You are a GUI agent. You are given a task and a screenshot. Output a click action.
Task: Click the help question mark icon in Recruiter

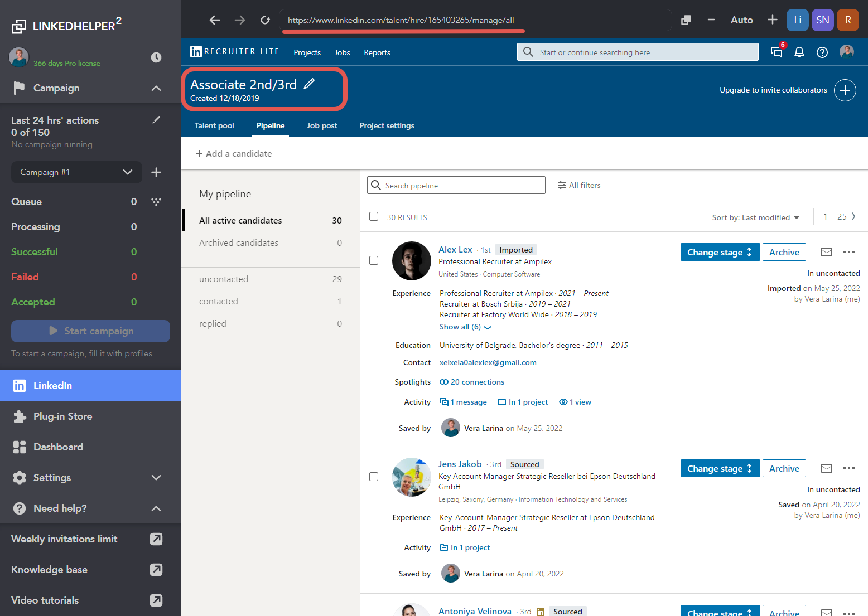pyautogui.click(x=822, y=52)
